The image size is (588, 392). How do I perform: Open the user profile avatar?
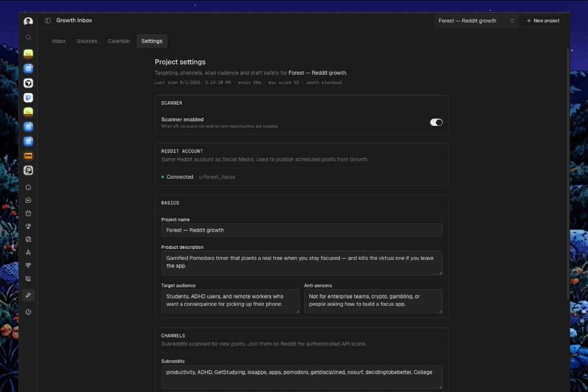[x=28, y=21]
